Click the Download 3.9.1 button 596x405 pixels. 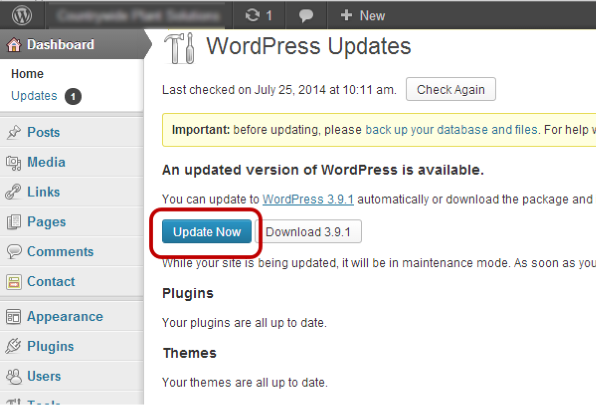(x=308, y=231)
